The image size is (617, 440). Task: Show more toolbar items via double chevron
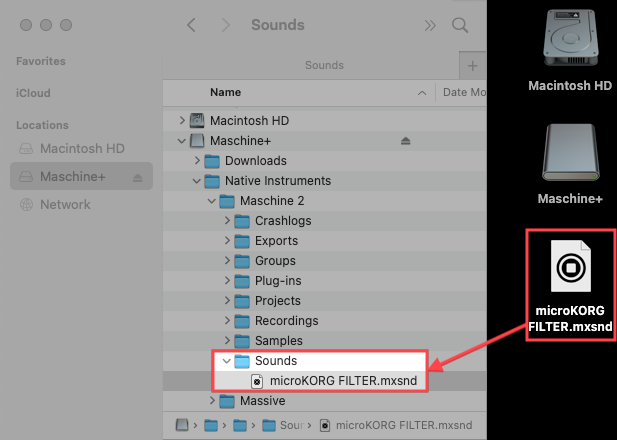tap(430, 26)
